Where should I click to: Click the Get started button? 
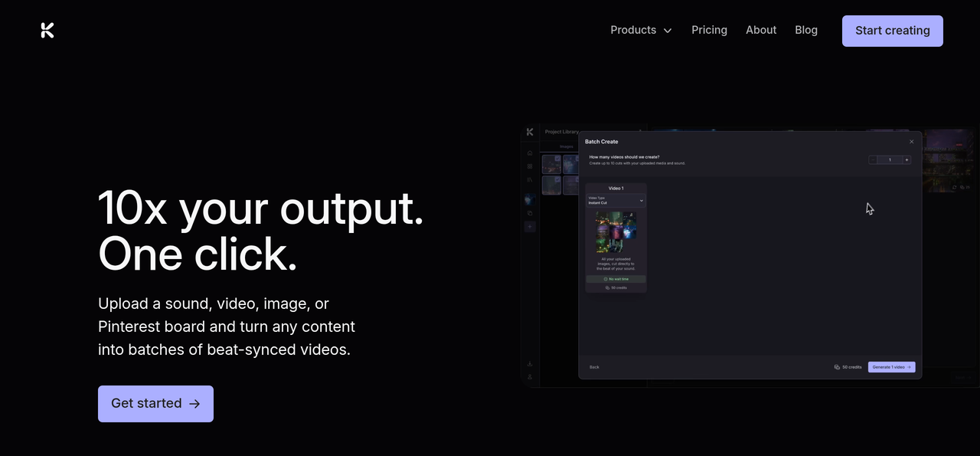point(155,404)
